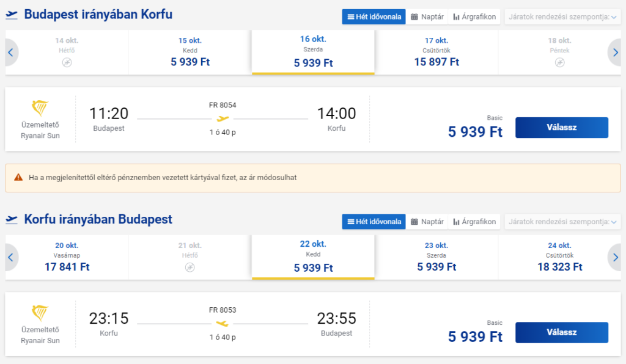Show earlier outbound dates with left arrow

point(11,53)
